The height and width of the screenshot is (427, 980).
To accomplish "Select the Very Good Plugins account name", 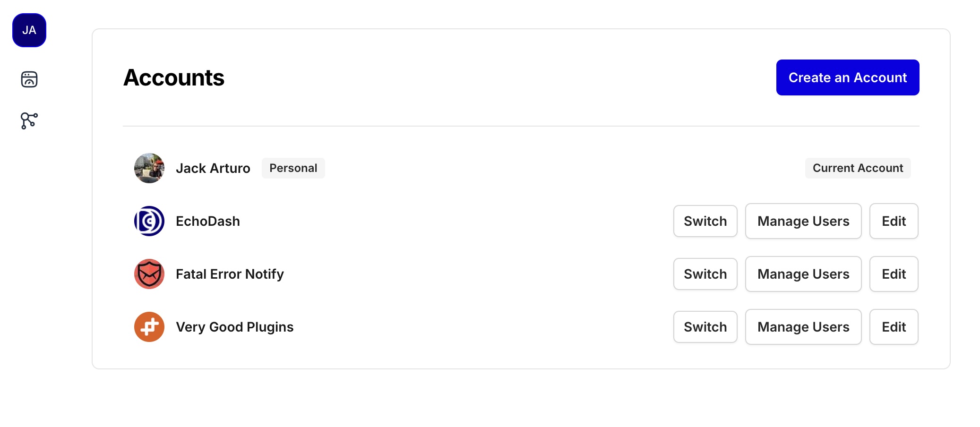I will [x=235, y=327].
